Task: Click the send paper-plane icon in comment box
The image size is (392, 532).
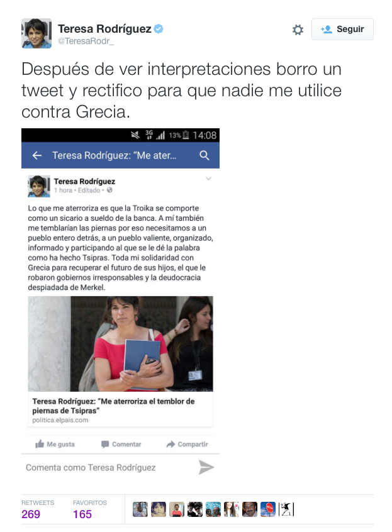Action: click(x=206, y=467)
